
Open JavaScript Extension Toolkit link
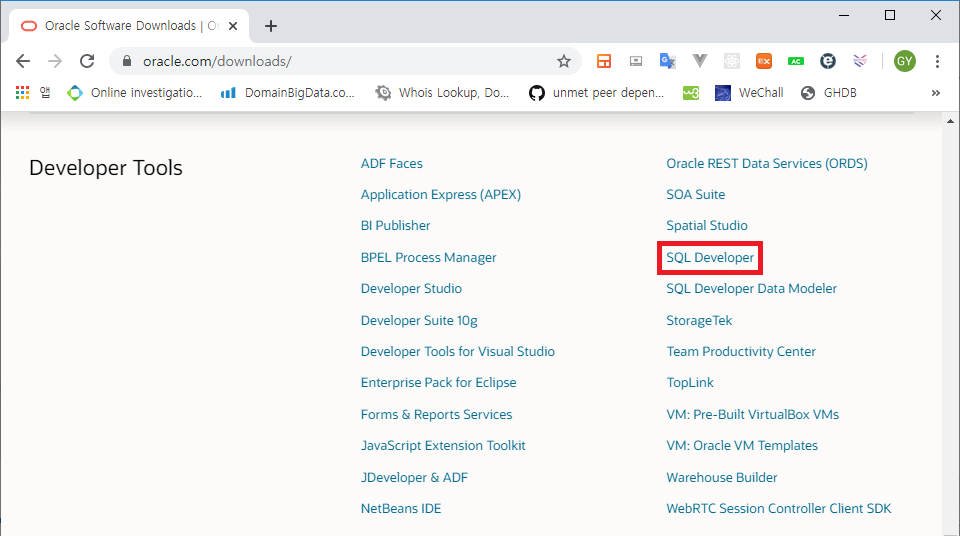[443, 446]
